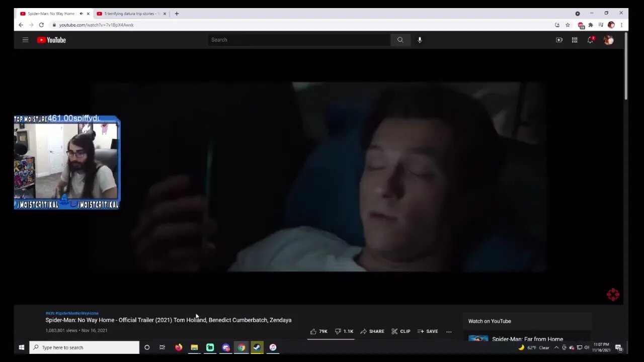644x362 pixels.
Task: Click the IGN watermark on the video
Action: pyautogui.click(x=613, y=295)
